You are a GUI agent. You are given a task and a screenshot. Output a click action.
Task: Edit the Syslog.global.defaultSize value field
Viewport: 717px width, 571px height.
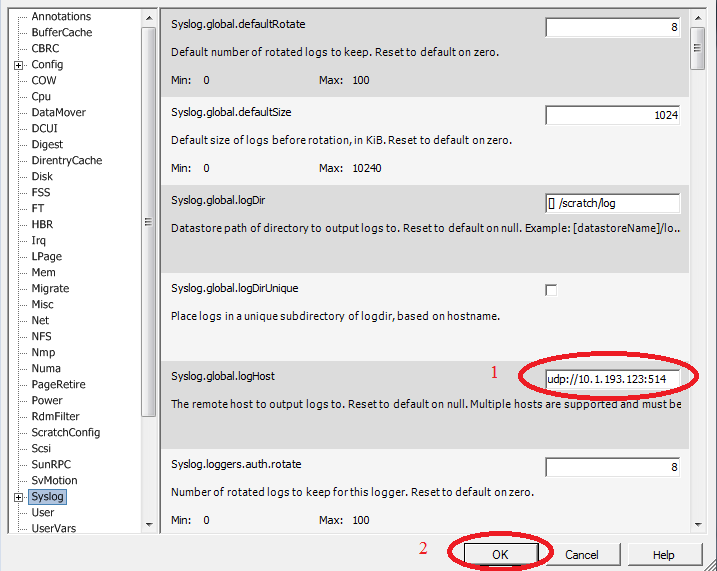[x=612, y=115]
